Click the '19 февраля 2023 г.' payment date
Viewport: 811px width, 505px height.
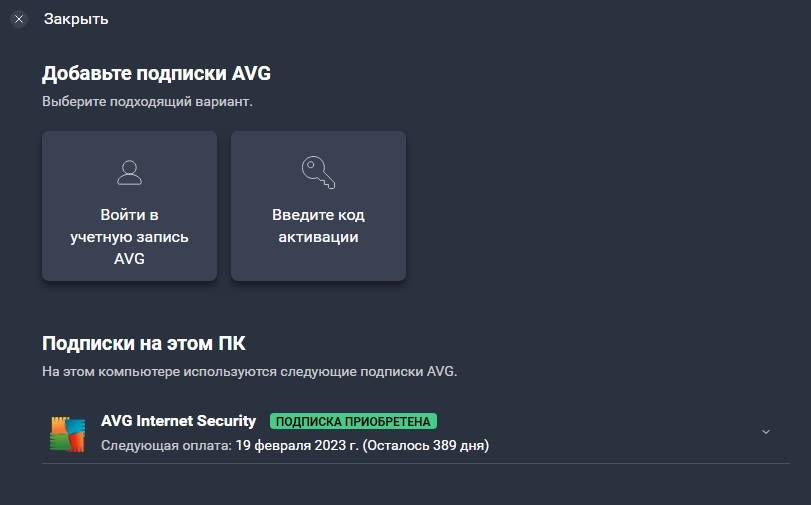pos(296,444)
